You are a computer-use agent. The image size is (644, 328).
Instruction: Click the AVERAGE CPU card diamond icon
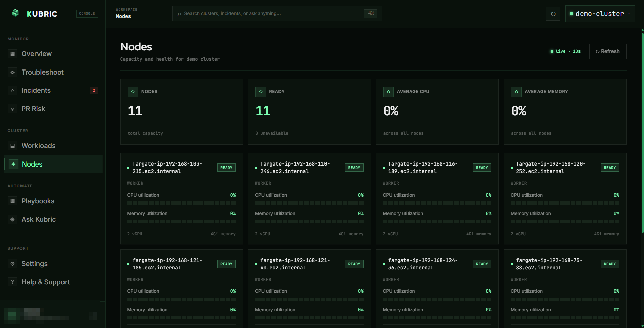pyautogui.click(x=388, y=92)
